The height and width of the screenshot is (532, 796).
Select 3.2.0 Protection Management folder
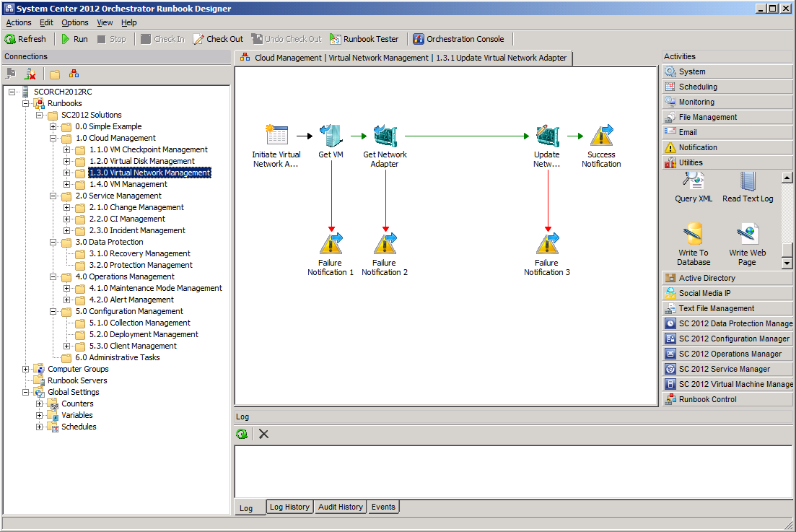(x=141, y=265)
